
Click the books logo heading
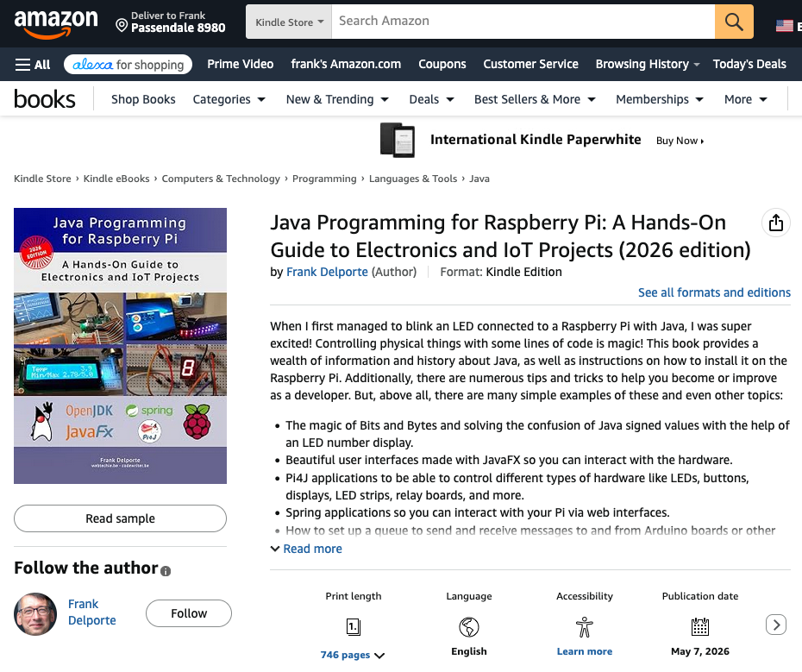click(45, 99)
